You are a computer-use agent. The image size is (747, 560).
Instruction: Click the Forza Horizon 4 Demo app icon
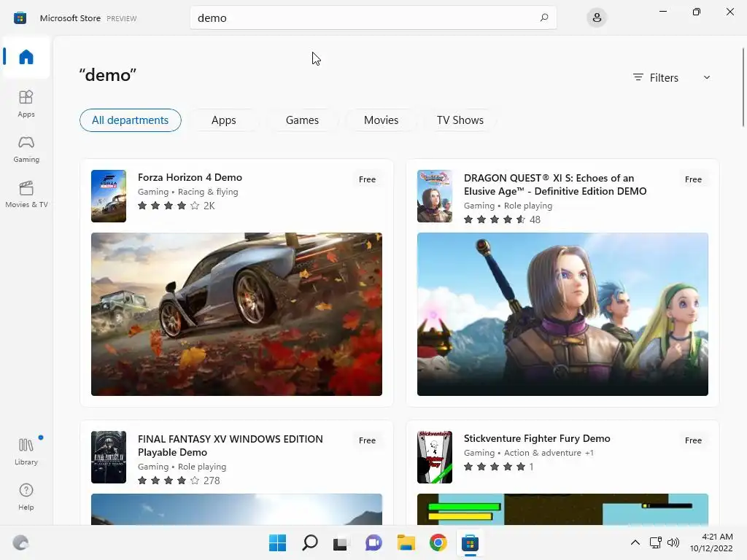(x=109, y=195)
